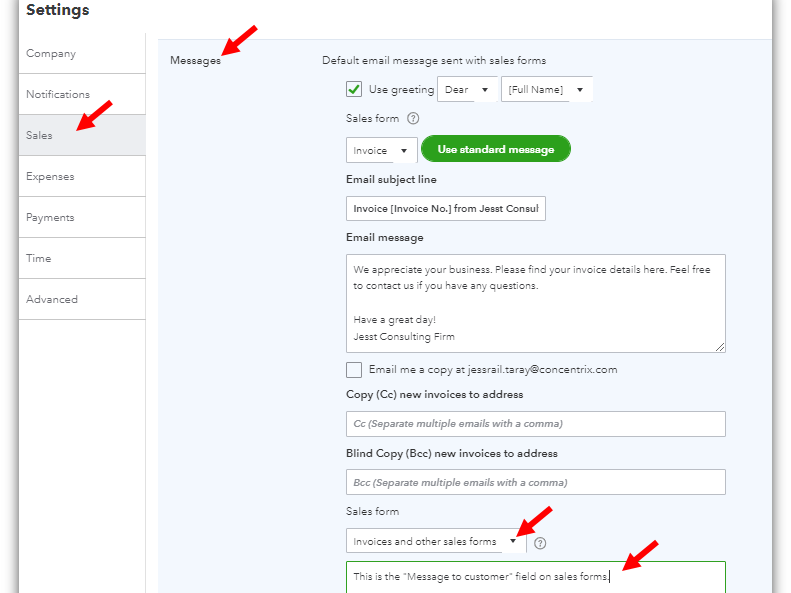791x593 pixels.
Task: Click the 'Copy (Cc) new invoices to address' label
Action: 434,394
